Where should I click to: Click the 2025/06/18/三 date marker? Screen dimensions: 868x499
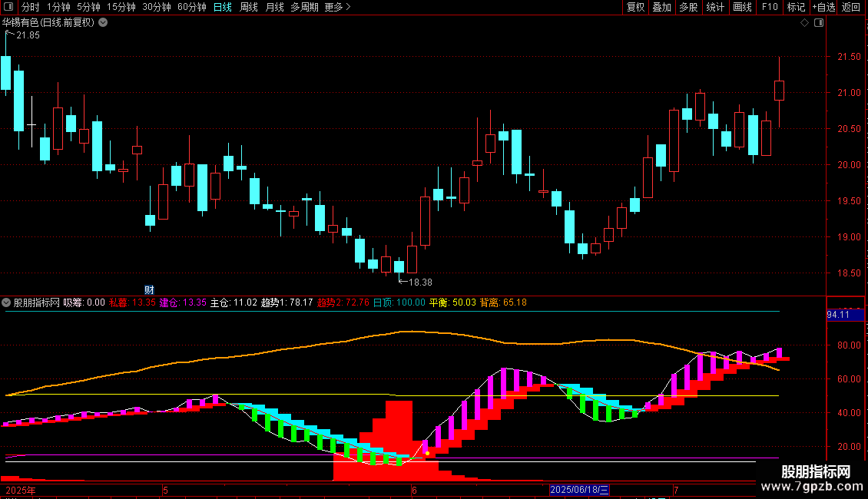[579, 490]
